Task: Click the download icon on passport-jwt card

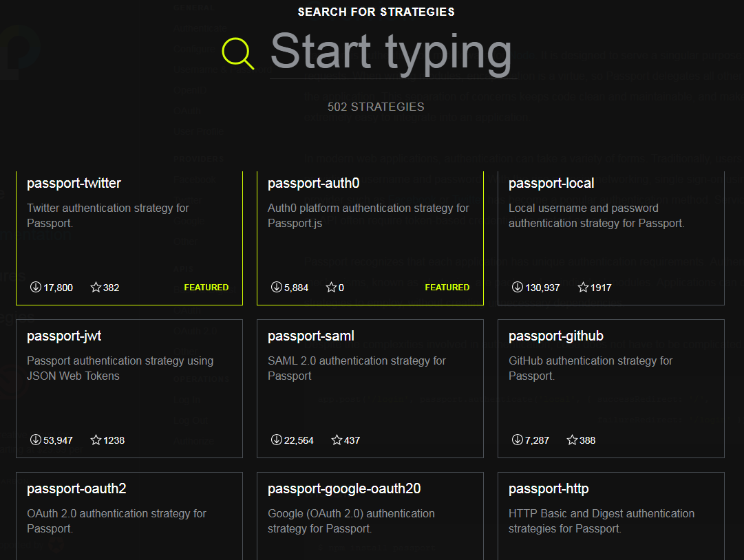Action: 36,440
